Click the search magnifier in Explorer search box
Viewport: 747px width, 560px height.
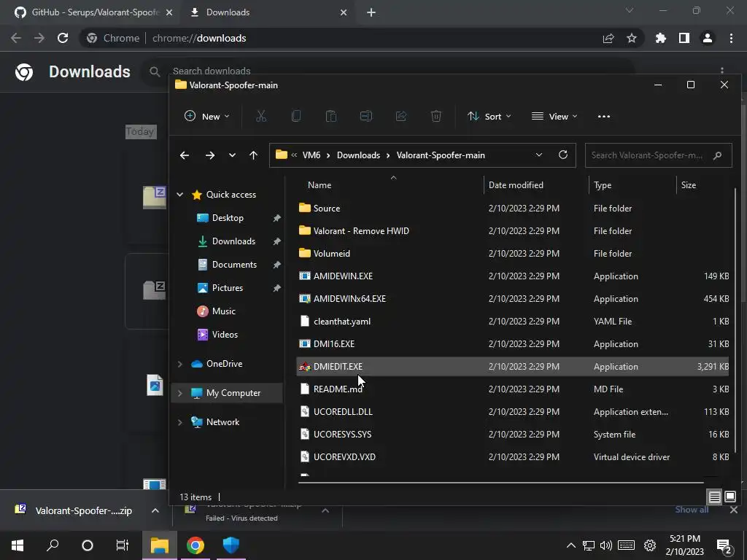click(x=718, y=155)
